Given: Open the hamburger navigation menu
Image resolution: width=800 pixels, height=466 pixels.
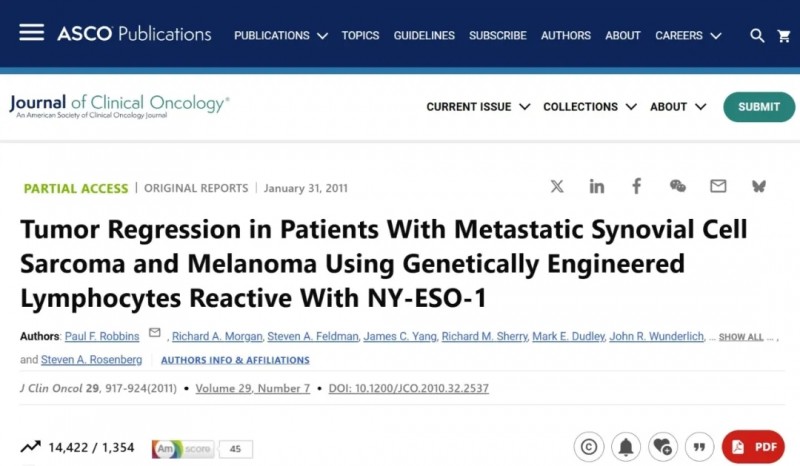Looking at the screenshot, I should point(31,33).
